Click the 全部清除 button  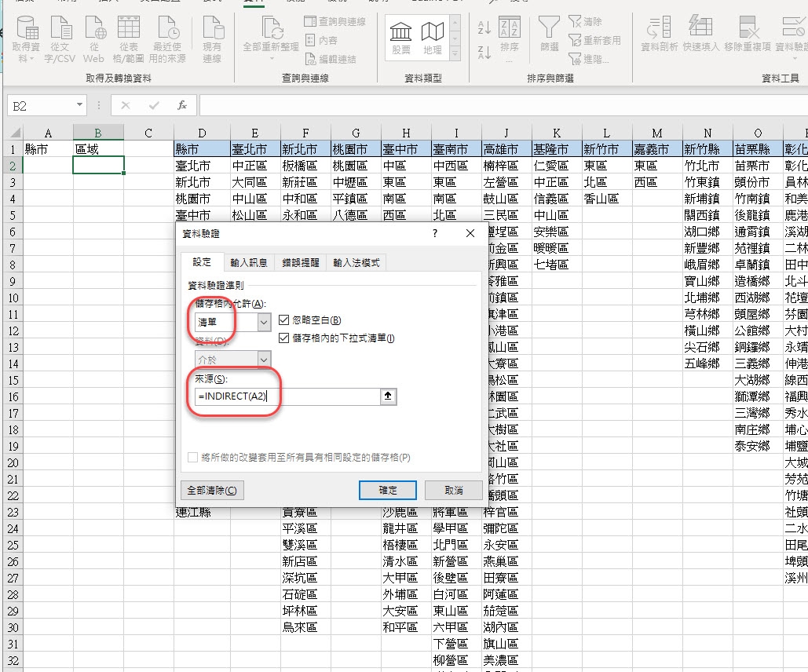[x=212, y=490]
